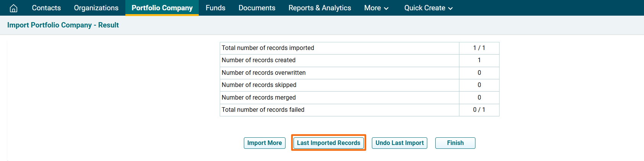This screenshot has width=644, height=161.
Task: Select the Total number of records imported row label
Action: click(268, 48)
